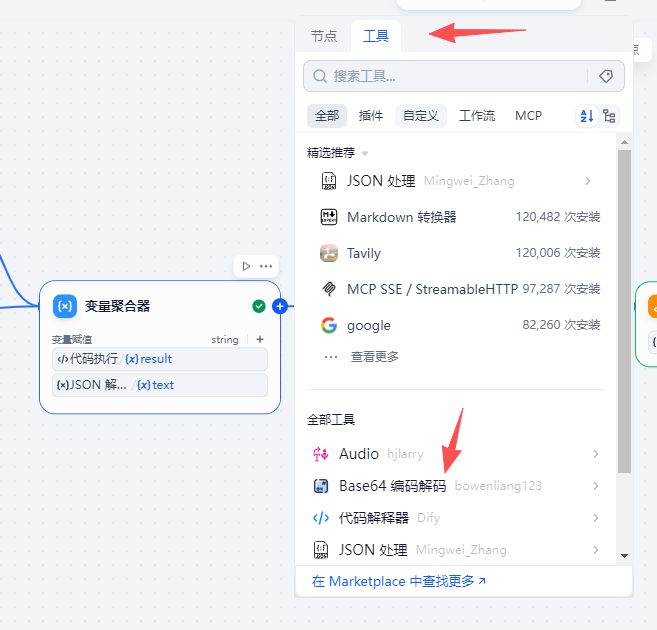Image resolution: width=657 pixels, height=630 pixels.
Task: Click the 代码解释器 code icon
Action: point(321,518)
